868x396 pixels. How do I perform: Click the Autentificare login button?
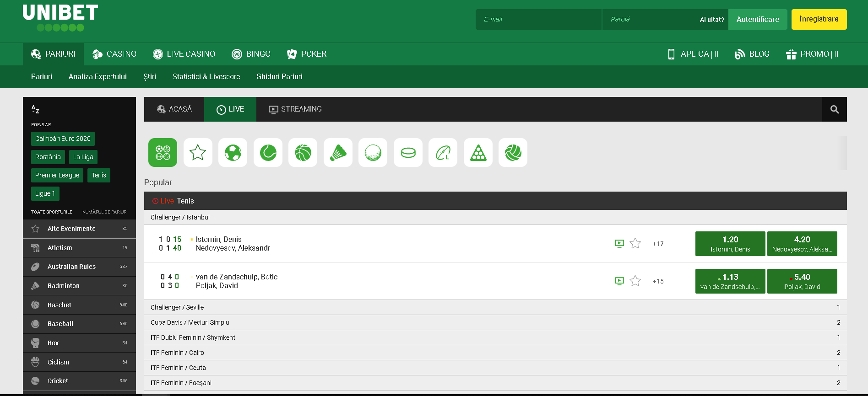click(x=758, y=19)
